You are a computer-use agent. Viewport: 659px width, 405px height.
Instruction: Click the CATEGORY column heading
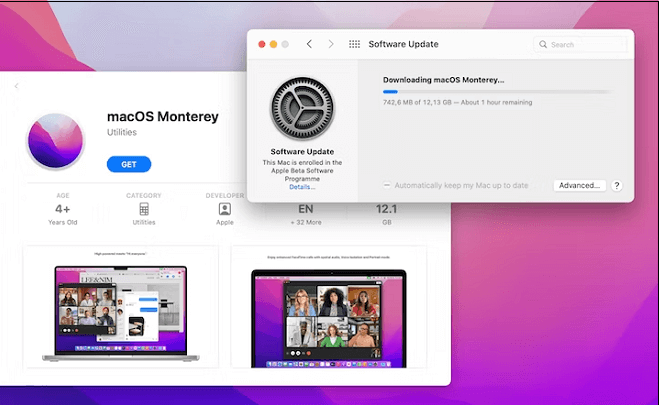coord(144,195)
